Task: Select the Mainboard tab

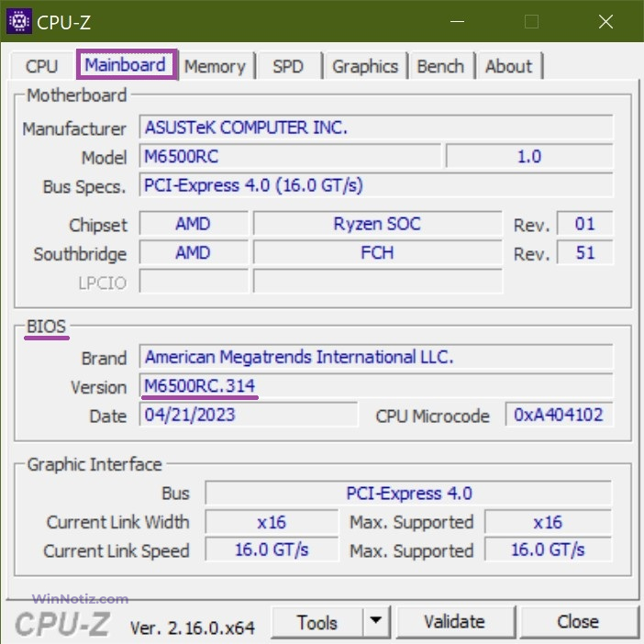Action: point(125,65)
